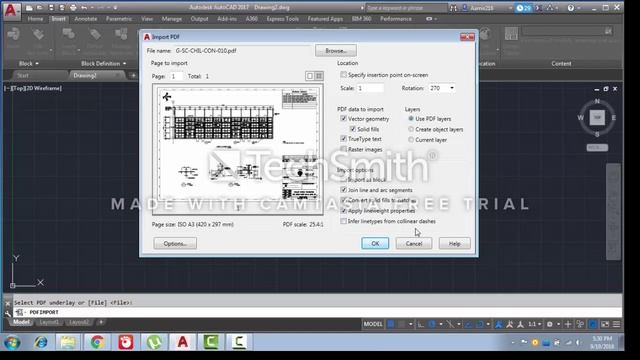Switch to the Layout1 tab
Screen dimensions: 640x360
point(49,322)
